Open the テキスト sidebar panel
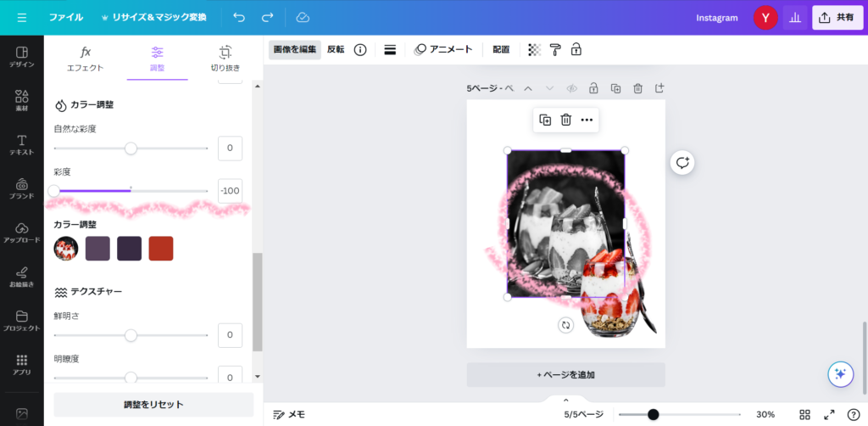 click(x=21, y=145)
